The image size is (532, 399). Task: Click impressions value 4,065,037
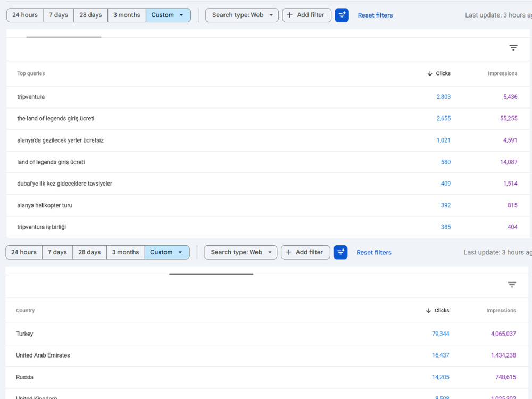coord(503,334)
